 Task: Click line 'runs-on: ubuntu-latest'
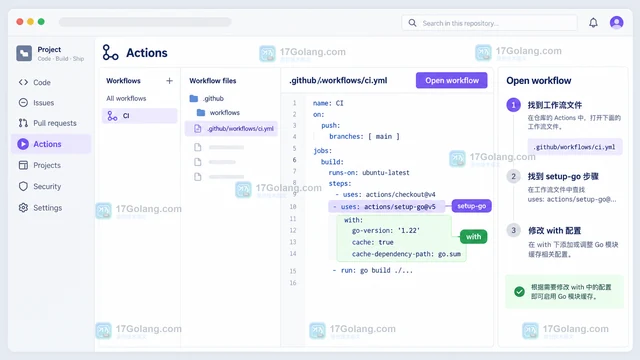pyautogui.click(x=369, y=173)
